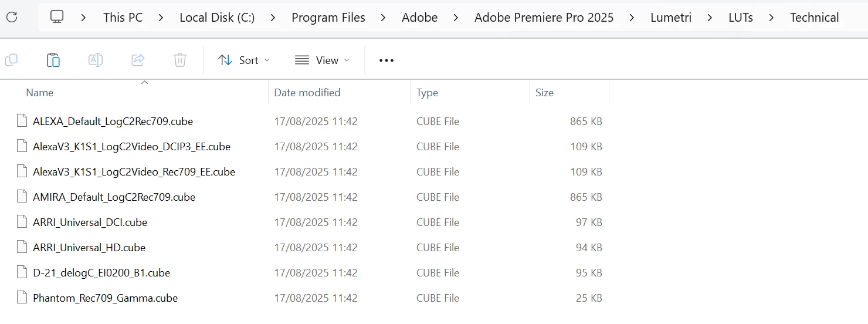This screenshot has width=868, height=324.
Task: Go to Adobe Premiere Pro 2025 breadcrumb
Action: [x=544, y=18]
